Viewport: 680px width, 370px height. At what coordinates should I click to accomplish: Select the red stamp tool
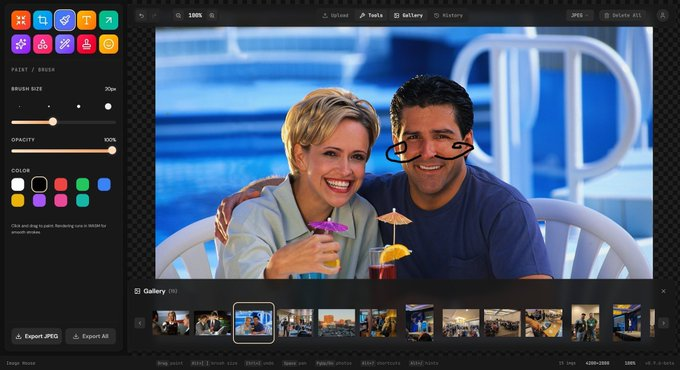86,44
